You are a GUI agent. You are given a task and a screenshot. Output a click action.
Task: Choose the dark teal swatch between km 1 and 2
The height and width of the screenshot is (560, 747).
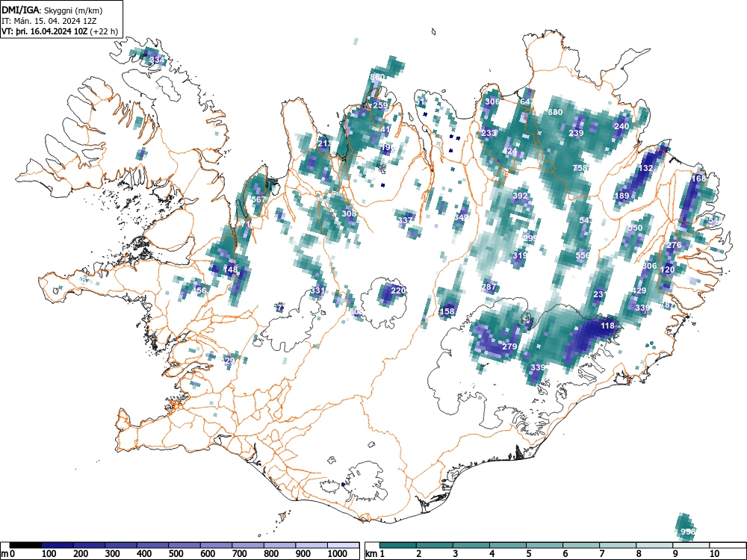pyautogui.click(x=398, y=545)
